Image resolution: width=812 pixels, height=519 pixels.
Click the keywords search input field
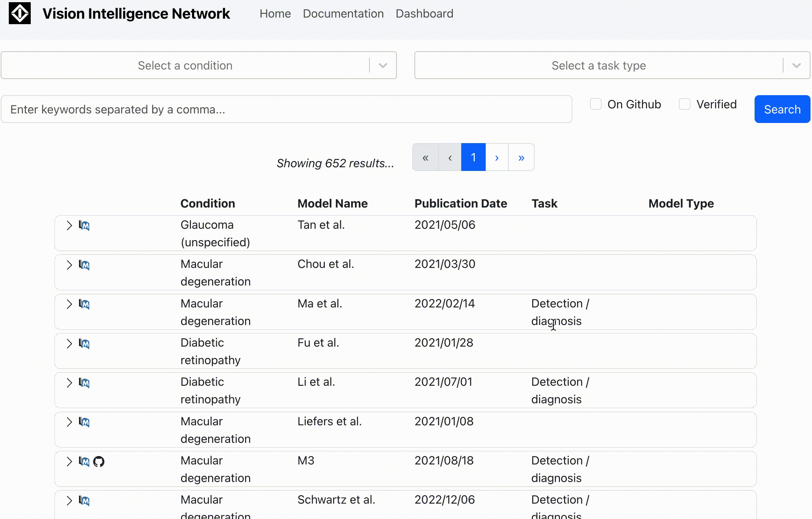click(286, 109)
